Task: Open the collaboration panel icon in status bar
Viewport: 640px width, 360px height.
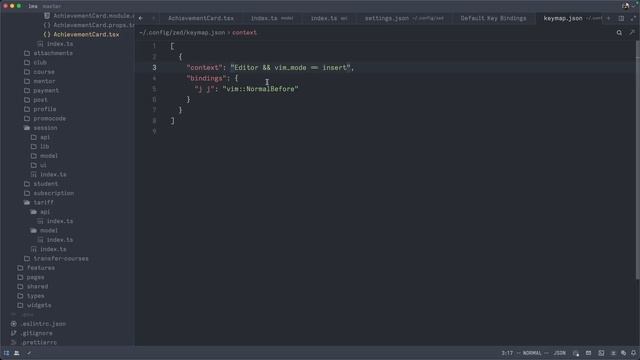Action: 17,353
